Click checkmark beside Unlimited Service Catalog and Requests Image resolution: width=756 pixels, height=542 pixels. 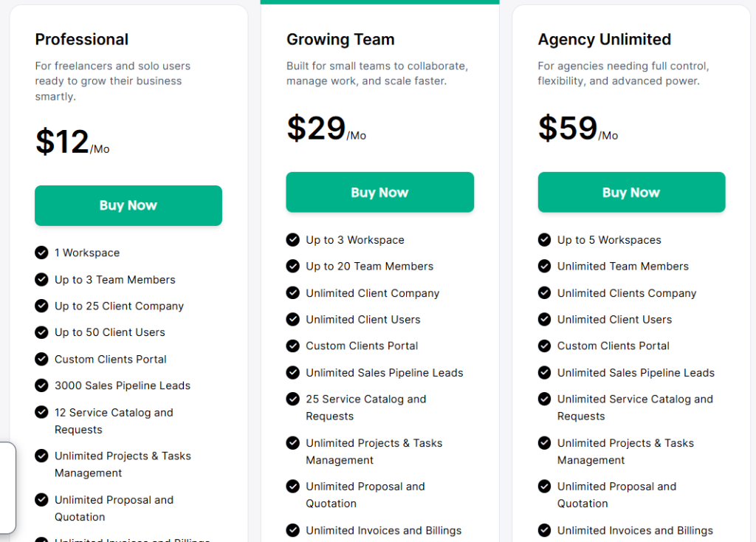coord(544,399)
